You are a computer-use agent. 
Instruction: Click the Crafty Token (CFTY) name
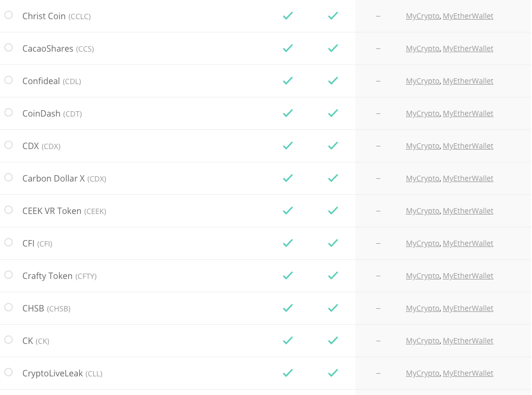click(x=59, y=276)
